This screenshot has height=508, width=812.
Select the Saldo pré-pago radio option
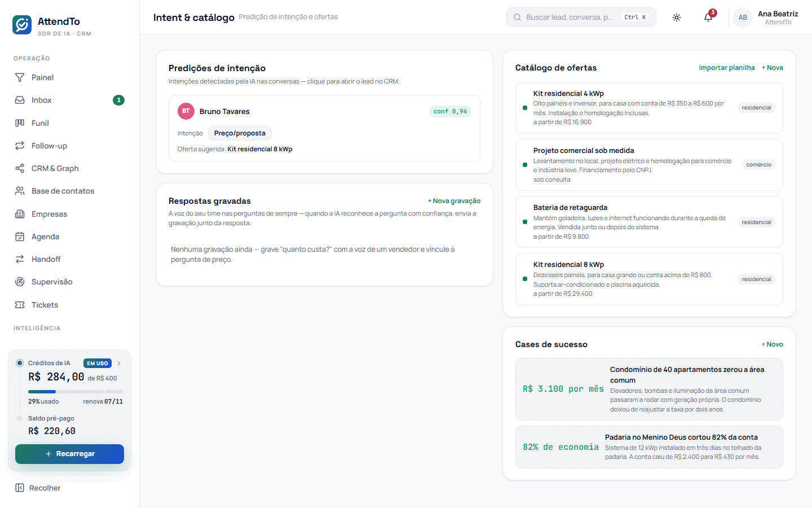(20, 418)
